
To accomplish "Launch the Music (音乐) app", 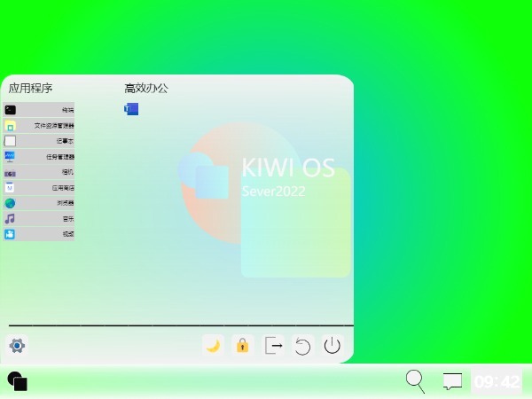I will click(39, 219).
